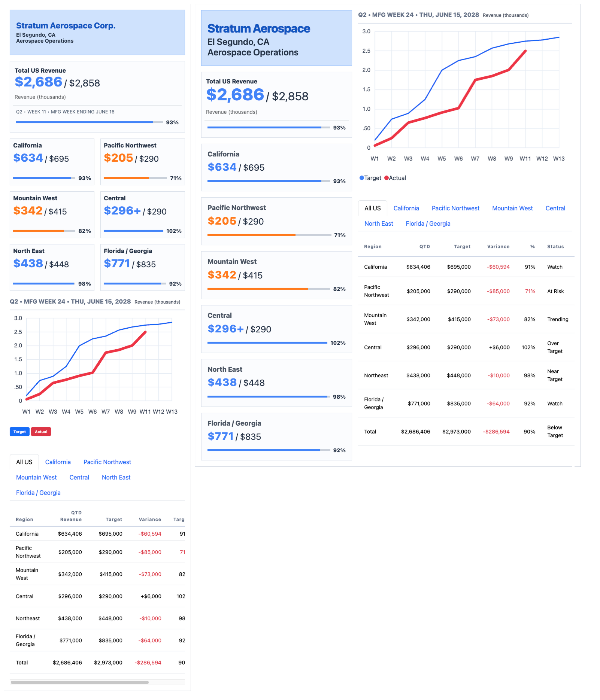Click the red Actual legend badge
The image size is (600, 700).
(41, 432)
